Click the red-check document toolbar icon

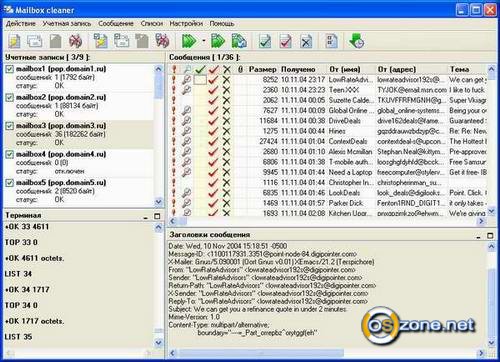(286, 41)
